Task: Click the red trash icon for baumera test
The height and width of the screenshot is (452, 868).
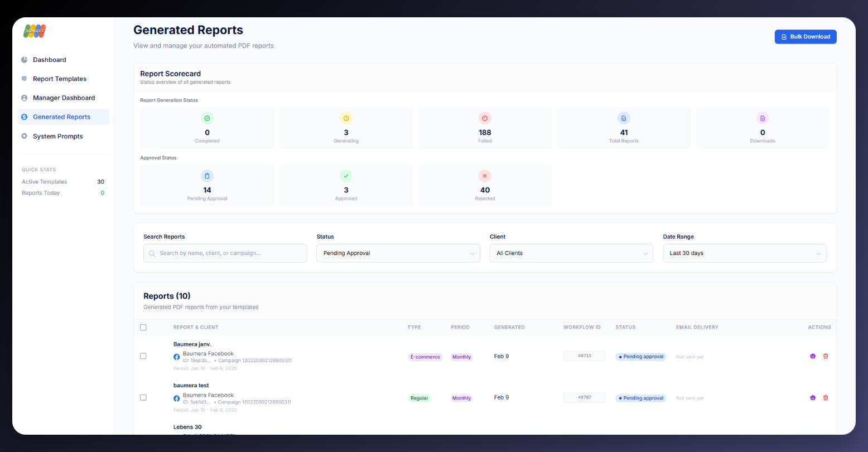Action: point(826,398)
